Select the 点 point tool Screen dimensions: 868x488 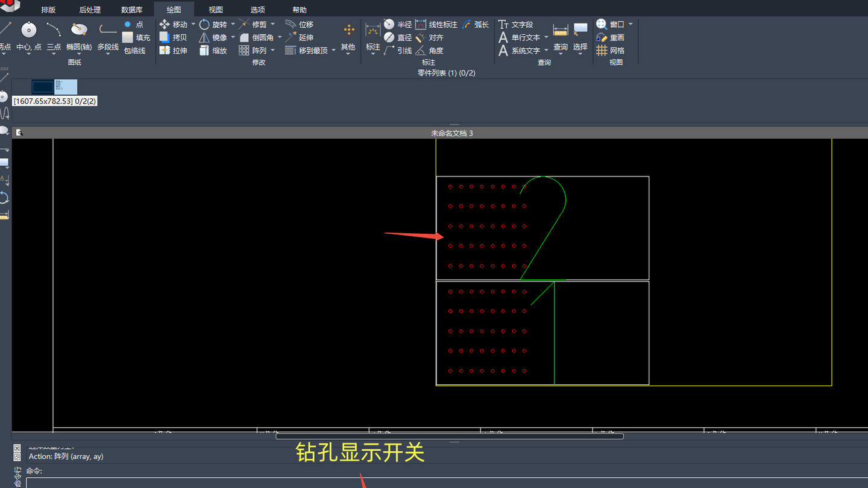tap(133, 24)
